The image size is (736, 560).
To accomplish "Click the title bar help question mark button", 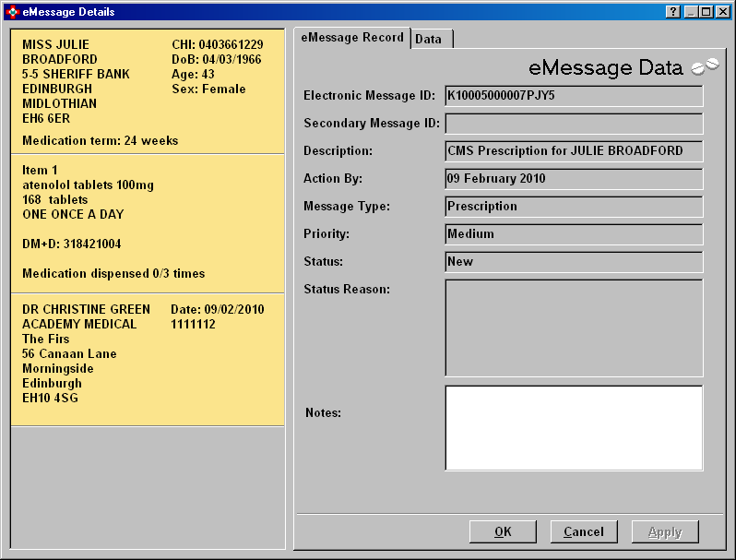I will [672, 12].
